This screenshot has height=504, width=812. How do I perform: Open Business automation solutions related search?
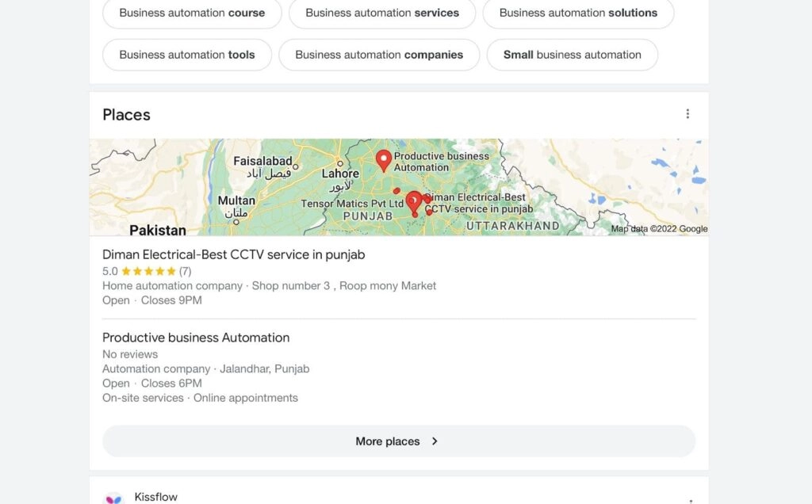click(578, 13)
